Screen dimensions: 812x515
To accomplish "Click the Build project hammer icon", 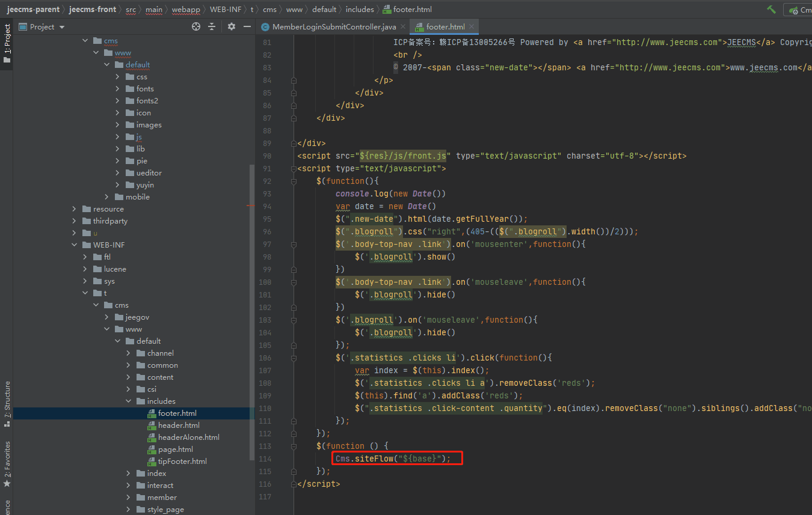I will tap(771, 10).
